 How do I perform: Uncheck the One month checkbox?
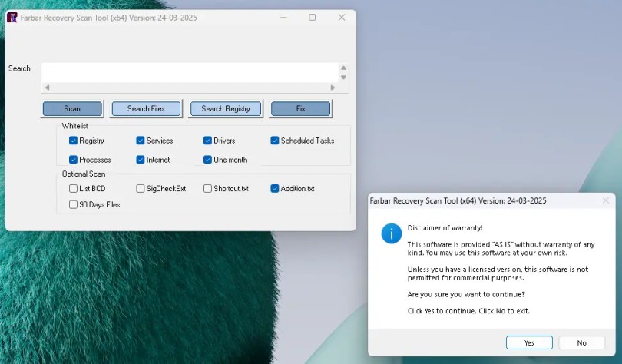(x=207, y=160)
